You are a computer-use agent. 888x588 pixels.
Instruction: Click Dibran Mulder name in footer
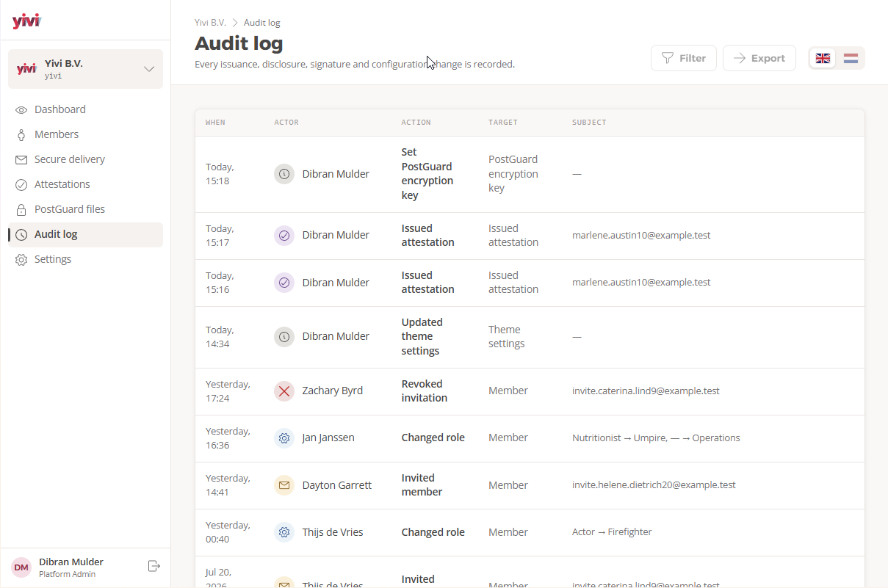pyautogui.click(x=71, y=562)
